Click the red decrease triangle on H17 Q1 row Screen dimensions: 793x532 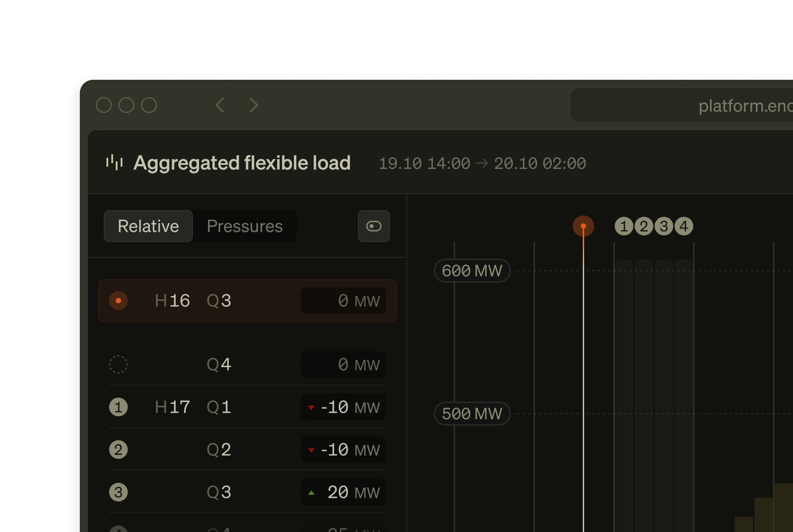pyautogui.click(x=312, y=407)
